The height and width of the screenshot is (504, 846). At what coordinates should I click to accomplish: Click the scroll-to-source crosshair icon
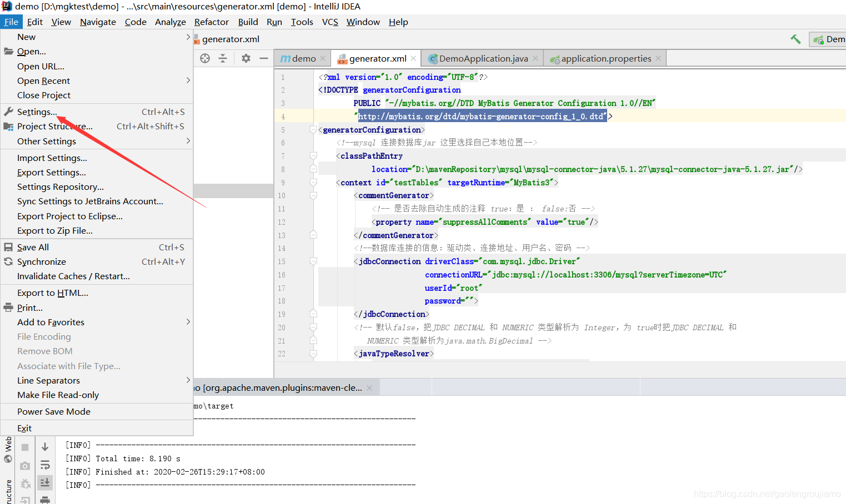pyautogui.click(x=205, y=58)
